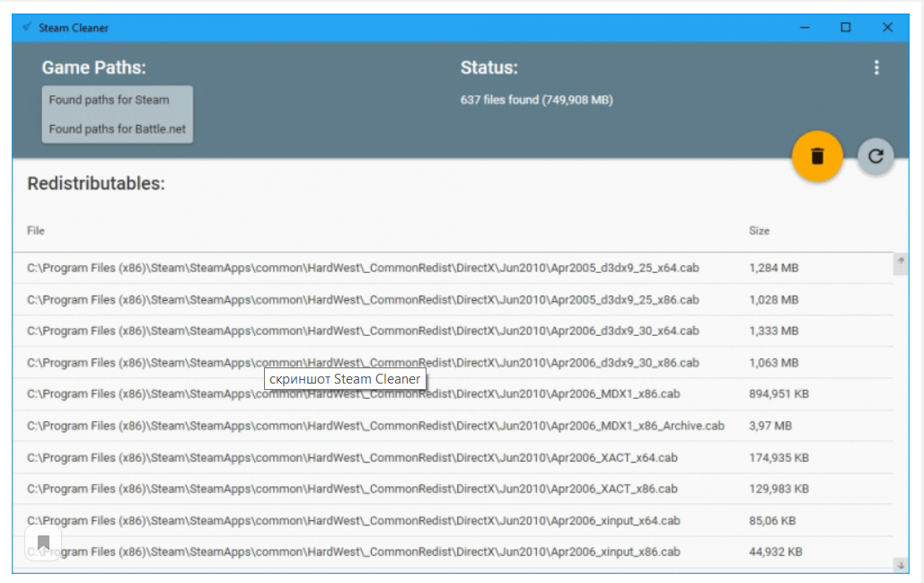
Task: Minimize the Steam Cleaner window
Action: 805,27
